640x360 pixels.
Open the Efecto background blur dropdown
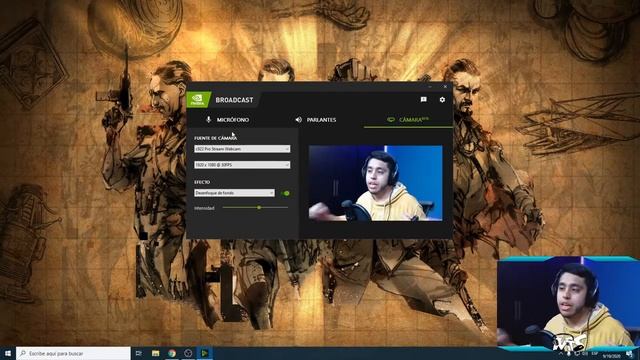[234, 193]
